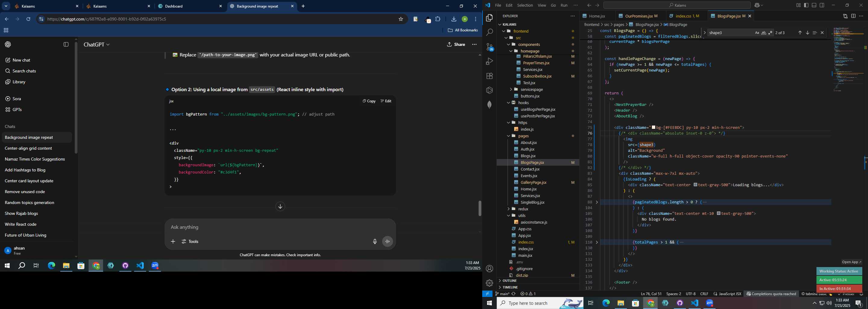Click the microphone dictate icon in ChatGPT
868x309 pixels.
(375, 241)
